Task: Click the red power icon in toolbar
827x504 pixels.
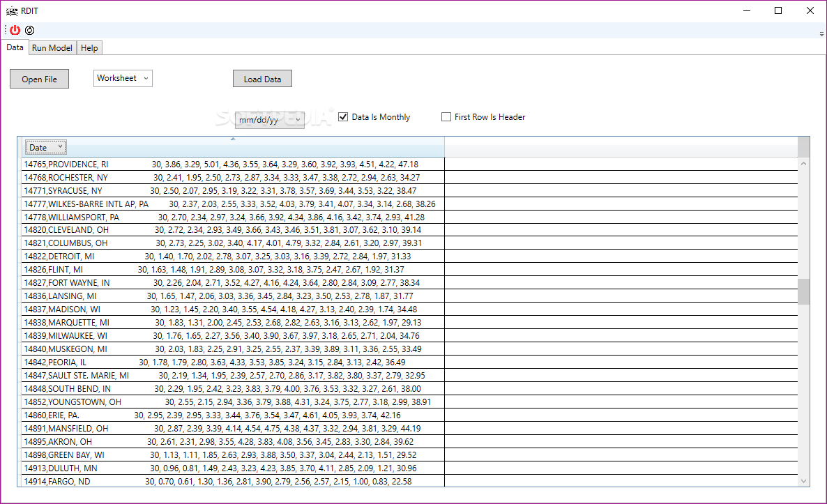Action: point(15,31)
